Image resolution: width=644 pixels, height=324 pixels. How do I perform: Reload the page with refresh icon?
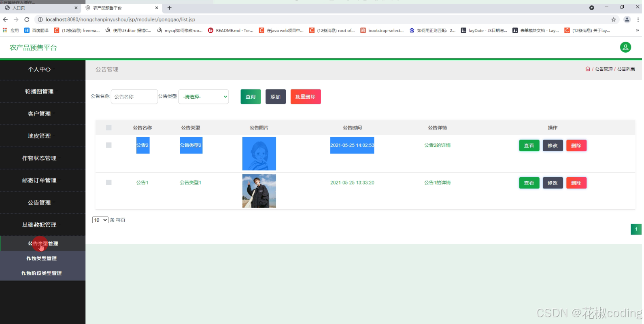coord(27,19)
